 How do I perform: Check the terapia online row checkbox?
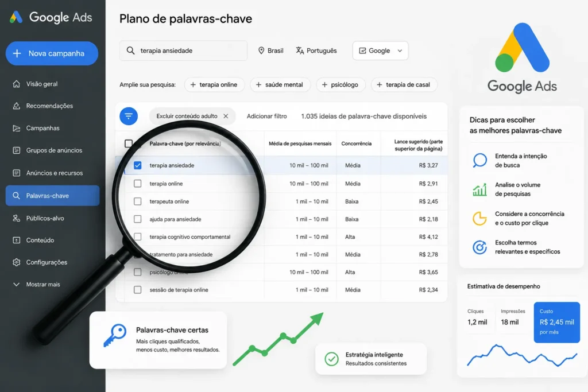coord(138,184)
